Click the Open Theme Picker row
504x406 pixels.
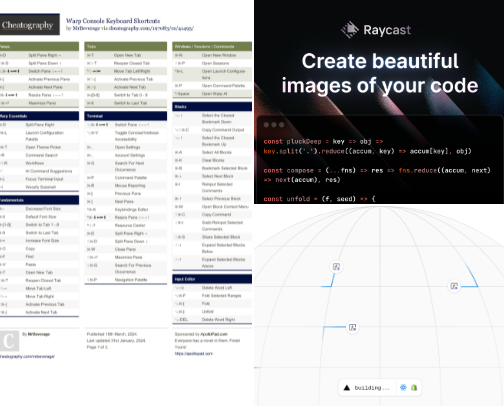pos(39,147)
